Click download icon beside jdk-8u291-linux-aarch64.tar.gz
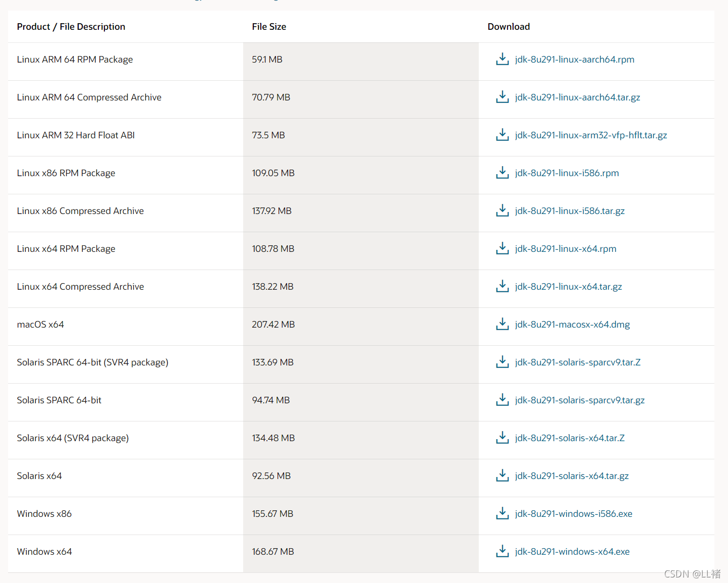The image size is (728, 583). [x=502, y=97]
